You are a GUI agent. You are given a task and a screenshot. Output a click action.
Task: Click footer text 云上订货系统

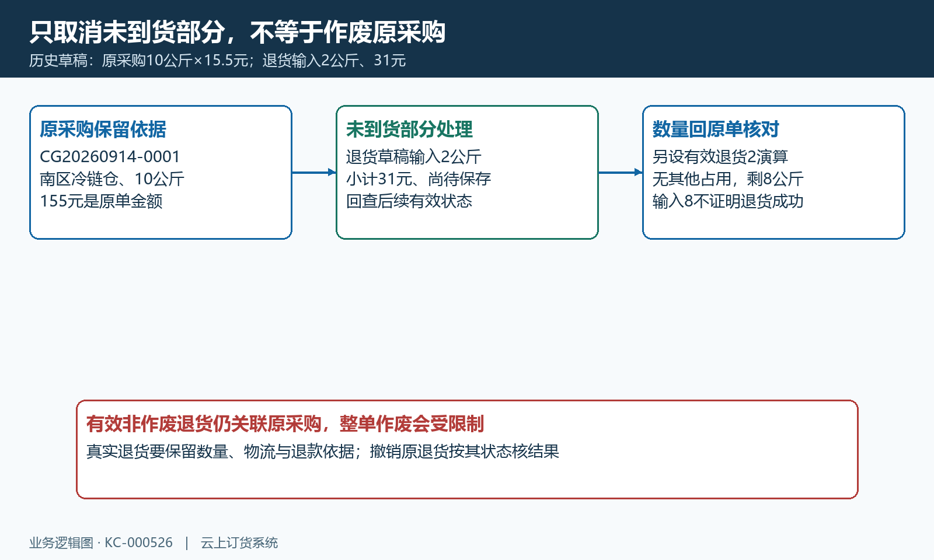pos(239,542)
